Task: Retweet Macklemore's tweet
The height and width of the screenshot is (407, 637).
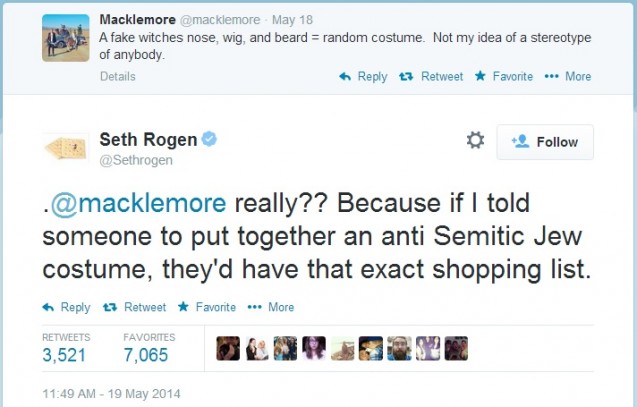Action: 432,76
